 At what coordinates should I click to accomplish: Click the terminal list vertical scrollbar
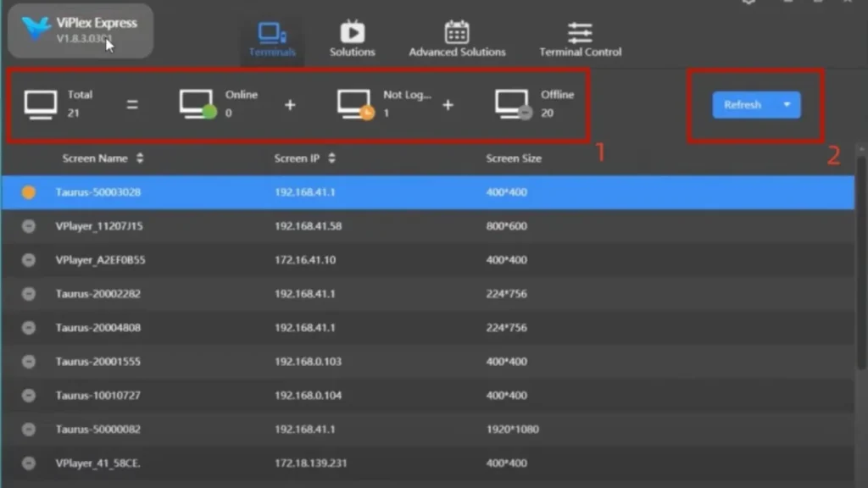[x=861, y=271]
